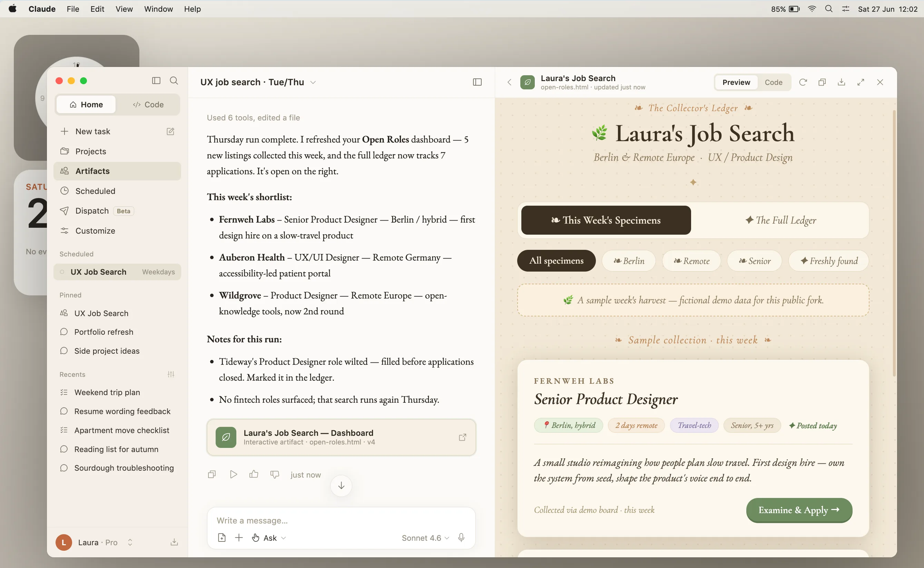
Task: Expand Used 6 tools, edited a file
Action: pos(253,118)
